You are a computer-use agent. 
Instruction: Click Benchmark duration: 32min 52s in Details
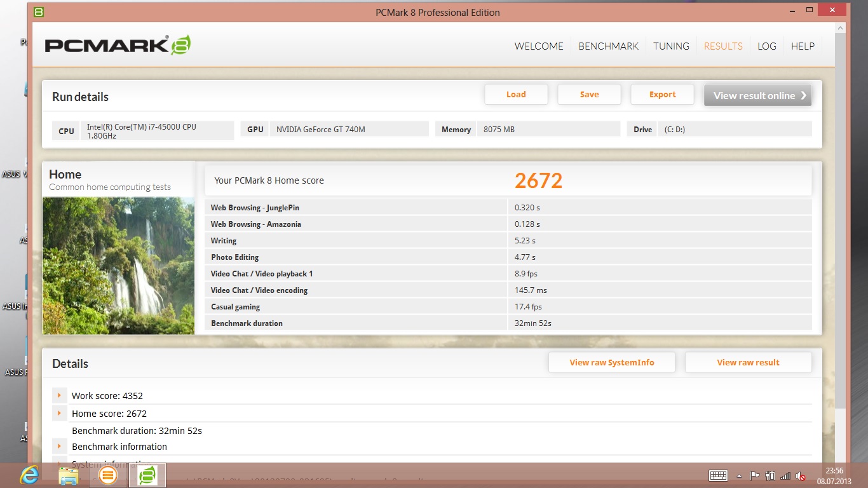(x=137, y=430)
